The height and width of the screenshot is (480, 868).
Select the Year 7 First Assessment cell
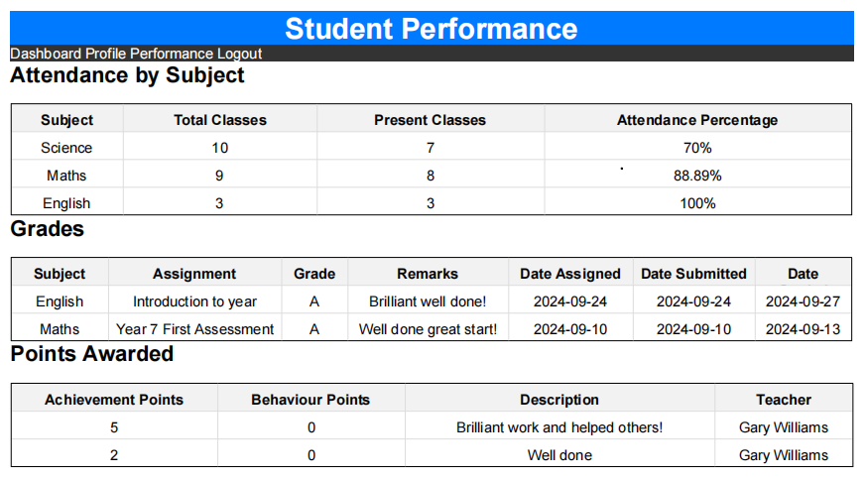pos(194,329)
